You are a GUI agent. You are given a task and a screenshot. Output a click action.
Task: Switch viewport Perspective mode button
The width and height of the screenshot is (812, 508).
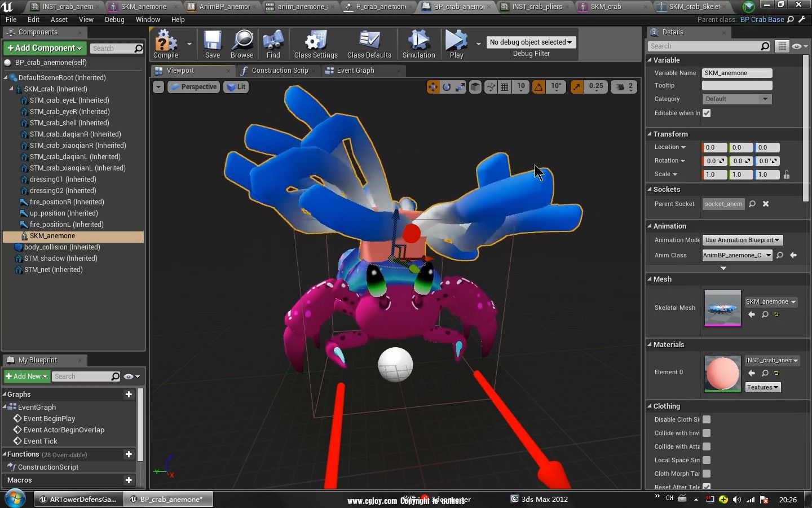coord(193,87)
